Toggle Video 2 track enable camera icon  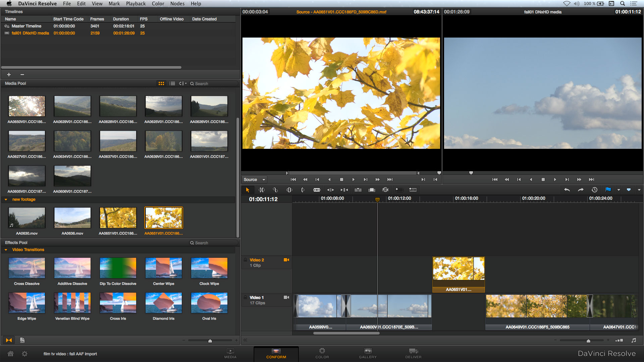tap(286, 260)
